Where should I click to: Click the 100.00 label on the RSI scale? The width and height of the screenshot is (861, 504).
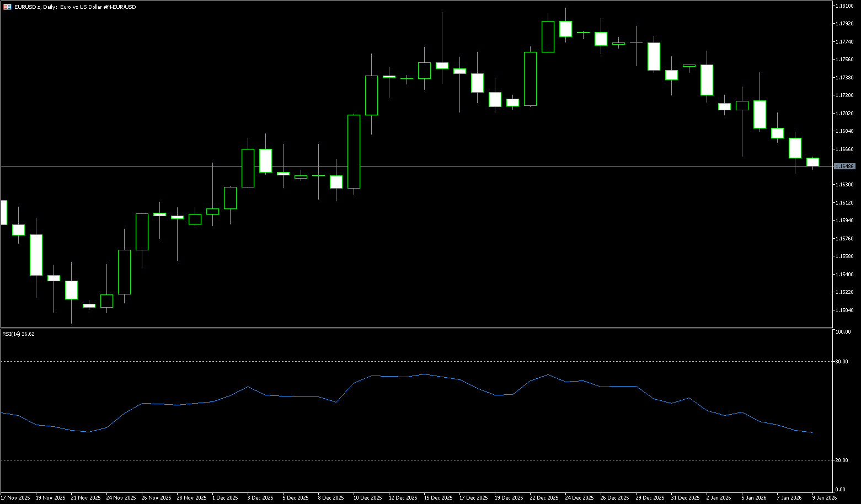pos(843,332)
